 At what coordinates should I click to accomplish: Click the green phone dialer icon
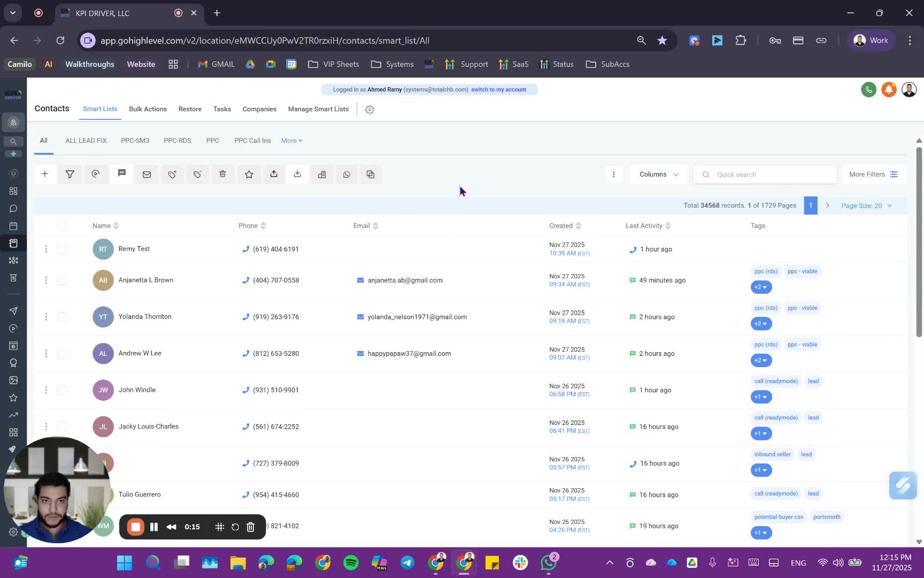click(x=868, y=89)
